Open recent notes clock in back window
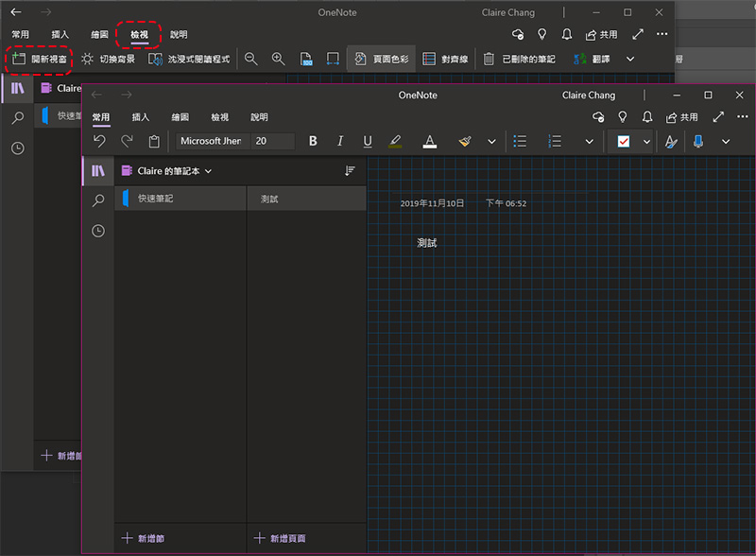The image size is (756, 556). click(18, 148)
